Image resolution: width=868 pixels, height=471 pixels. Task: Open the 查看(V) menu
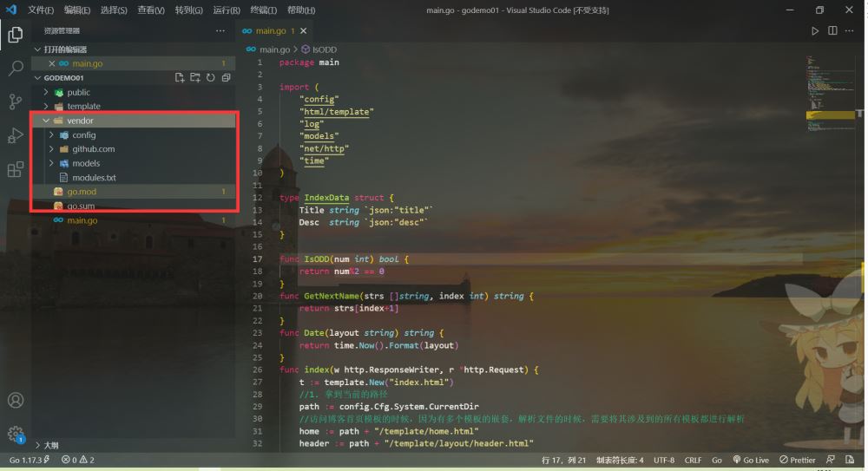click(x=150, y=10)
